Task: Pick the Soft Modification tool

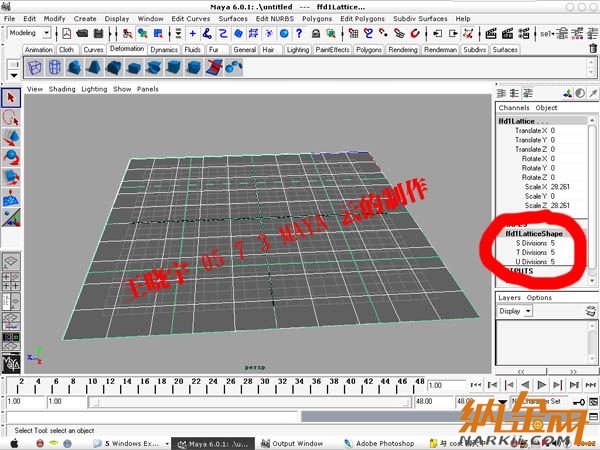Action: click(x=11, y=197)
